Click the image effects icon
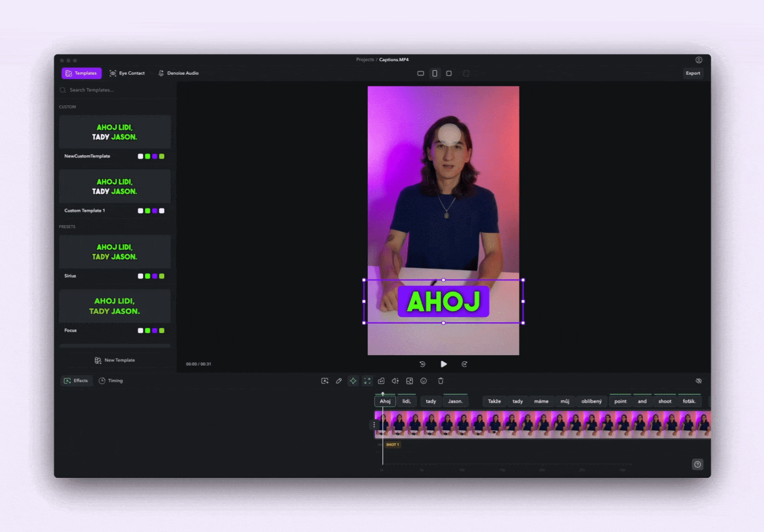This screenshot has width=764, height=532. coord(410,381)
